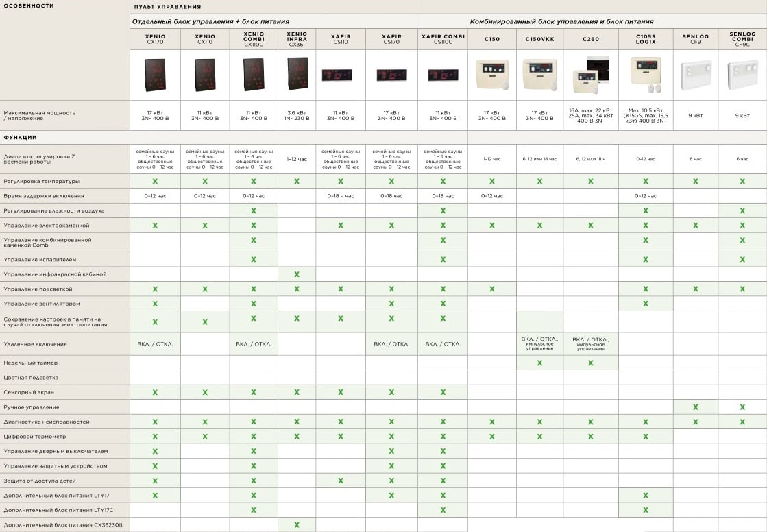Select the Xenio Infra CX36I product image

point(297,75)
